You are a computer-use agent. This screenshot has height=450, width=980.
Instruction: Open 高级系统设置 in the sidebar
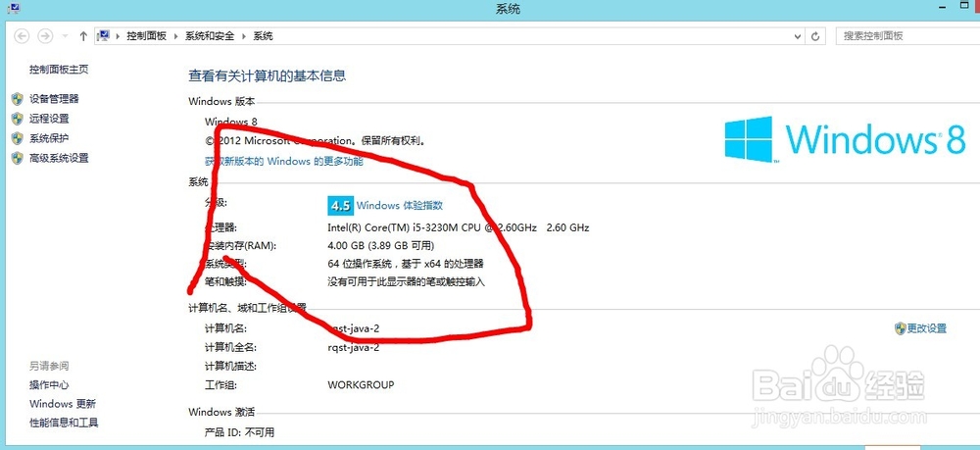tap(59, 158)
